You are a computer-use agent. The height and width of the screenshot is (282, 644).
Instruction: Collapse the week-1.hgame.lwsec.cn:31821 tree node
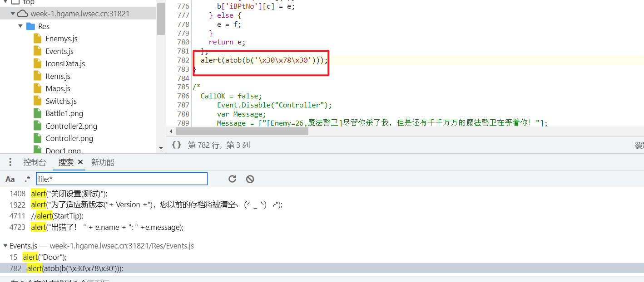click(12, 14)
